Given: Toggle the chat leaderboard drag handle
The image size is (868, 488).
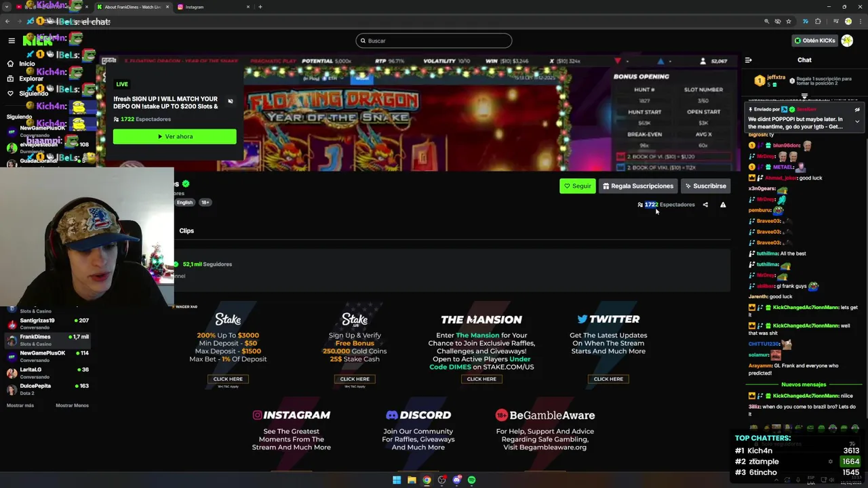Looking at the screenshot, I should pyautogui.click(x=804, y=96).
